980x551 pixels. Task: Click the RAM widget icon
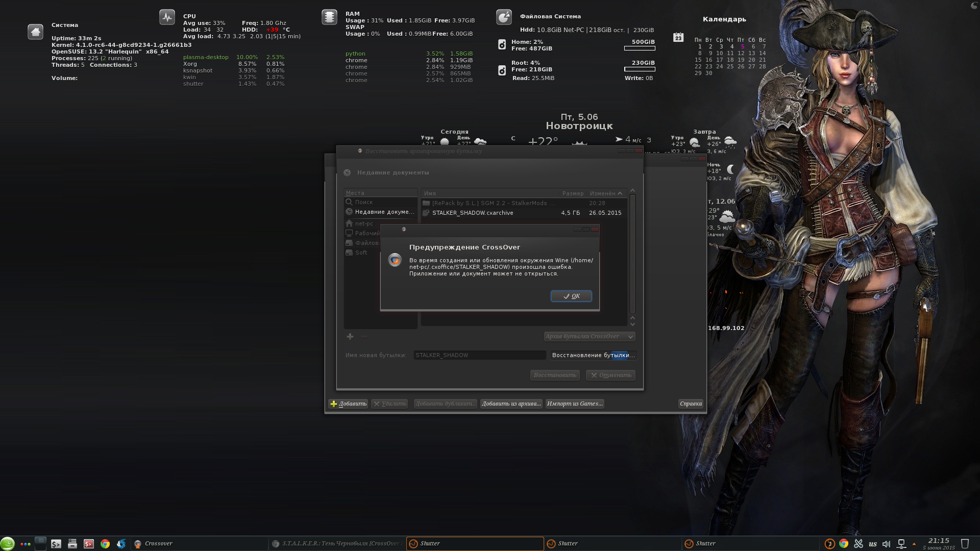click(329, 17)
